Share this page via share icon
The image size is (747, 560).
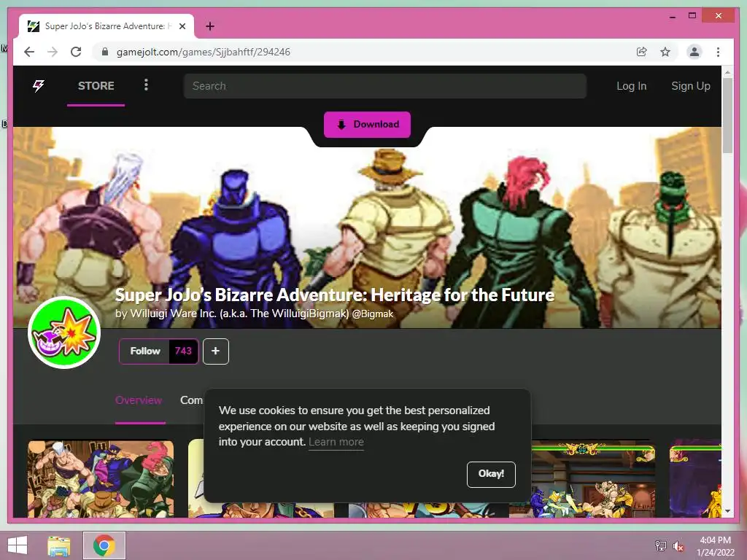point(642,52)
